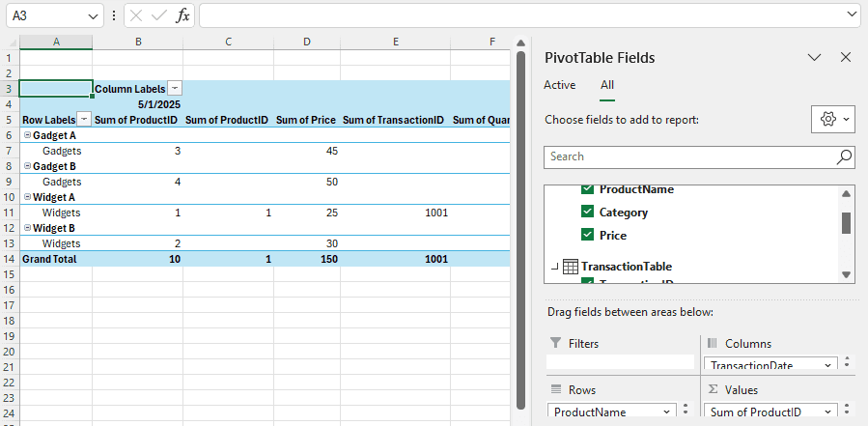Image resolution: width=868 pixels, height=426 pixels.
Task: Select column E header
Action: coord(395,42)
